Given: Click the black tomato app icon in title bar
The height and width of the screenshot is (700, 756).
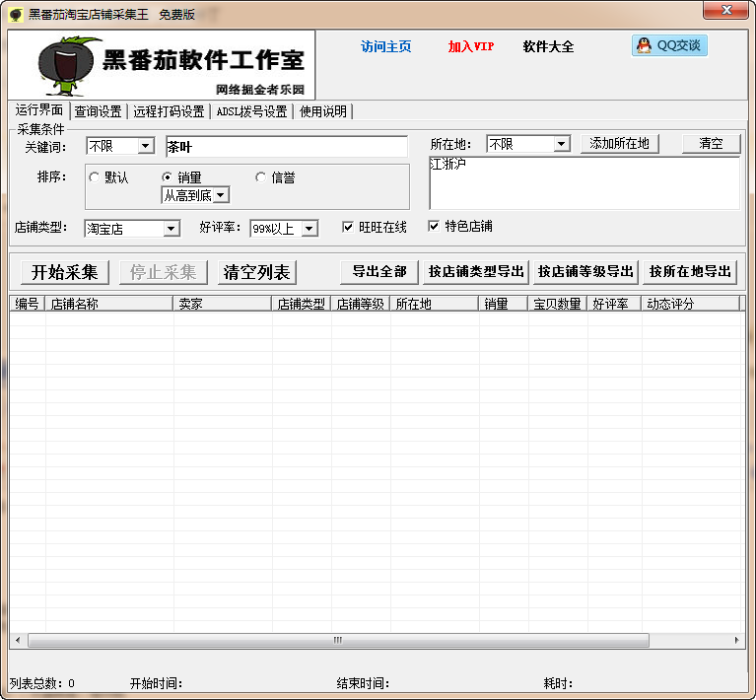Looking at the screenshot, I should pyautogui.click(x=16, y=15).
